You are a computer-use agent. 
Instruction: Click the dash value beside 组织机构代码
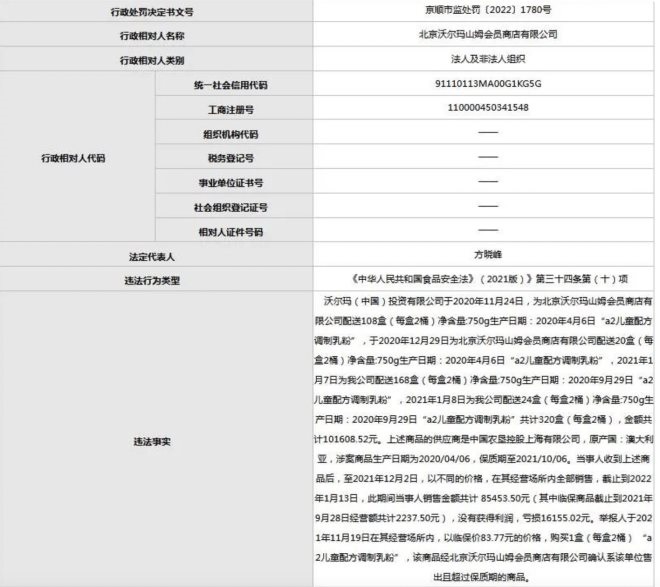pyautogui.click(x=488, y=132)
